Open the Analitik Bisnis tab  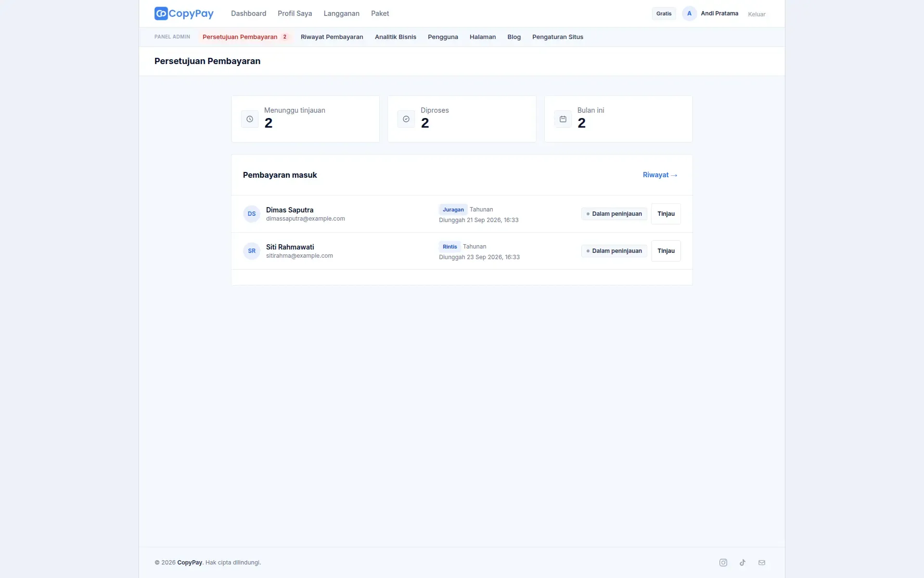pyautogui.click(x=395, y=37)
